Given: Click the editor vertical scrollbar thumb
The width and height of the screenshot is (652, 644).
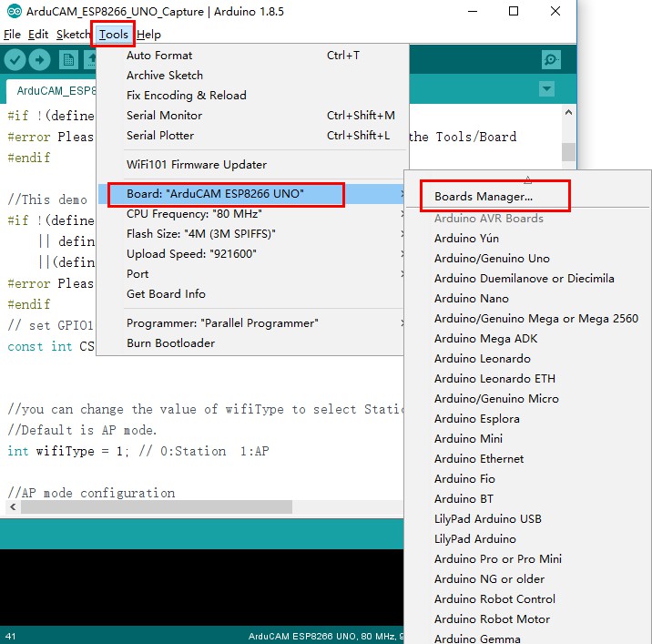Looking at the screenshot, I should (568, 152).
